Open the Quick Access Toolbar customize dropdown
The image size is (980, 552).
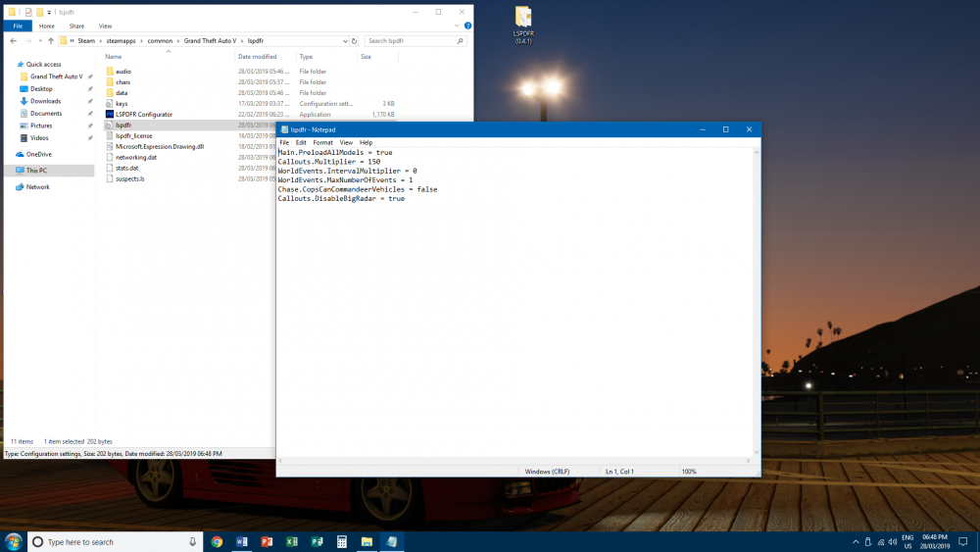pyautogui.click(x=48, y=12)
